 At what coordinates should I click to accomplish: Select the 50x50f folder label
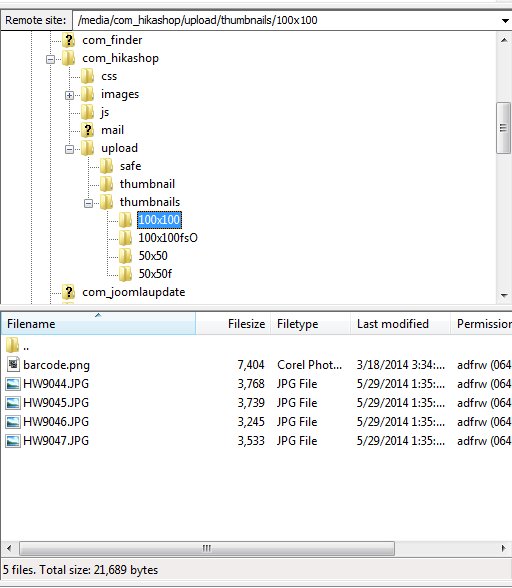pos(155,274)
